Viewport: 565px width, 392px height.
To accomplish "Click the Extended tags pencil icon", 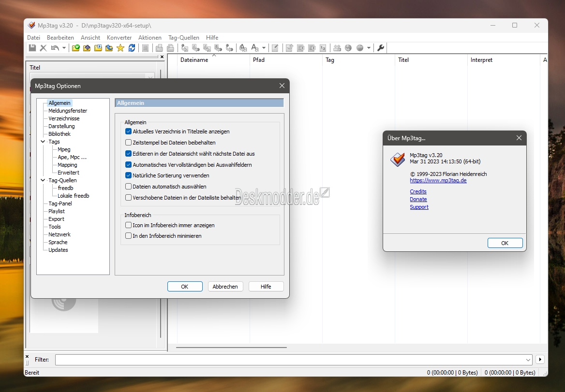I will pos(275,48).
